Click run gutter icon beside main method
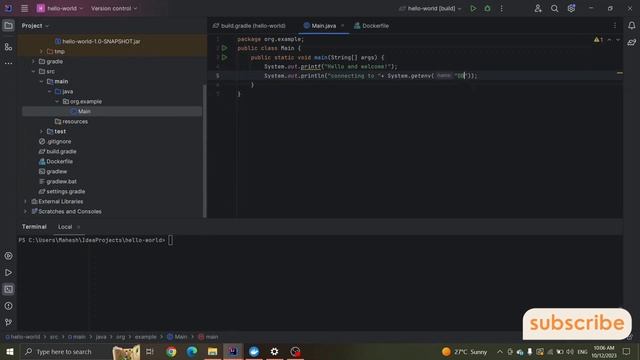This screenshot has width=640, height=360. point(224,58)
